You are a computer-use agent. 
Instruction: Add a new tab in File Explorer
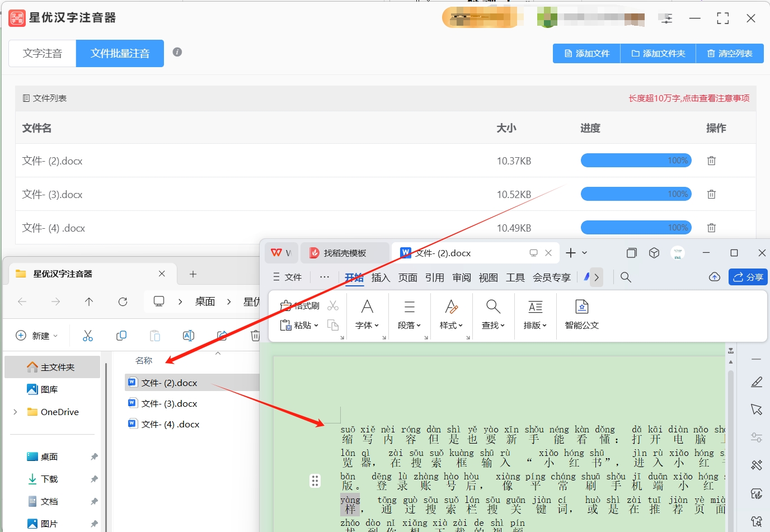[193, 274]
